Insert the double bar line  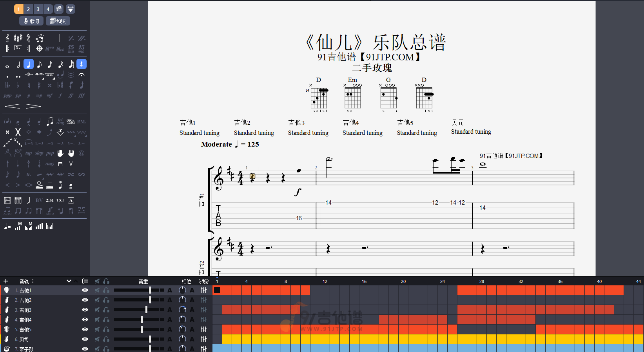click(x=60, y=38)
